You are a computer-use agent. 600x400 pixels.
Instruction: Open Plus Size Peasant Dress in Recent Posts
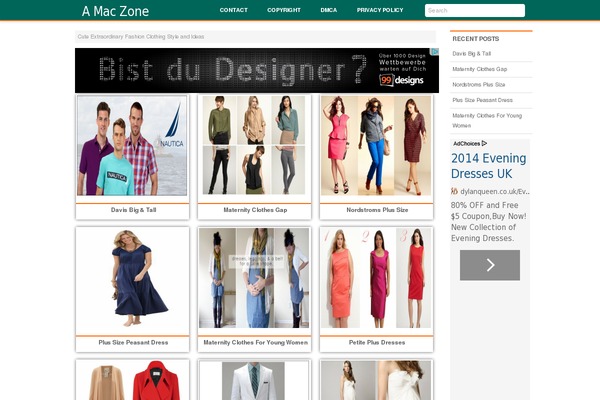[483, 100]
